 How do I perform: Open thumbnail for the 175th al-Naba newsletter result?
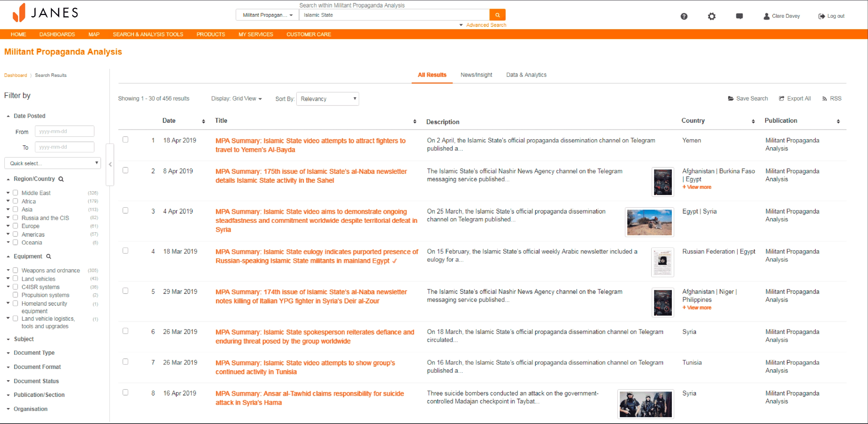coord(662,182)
